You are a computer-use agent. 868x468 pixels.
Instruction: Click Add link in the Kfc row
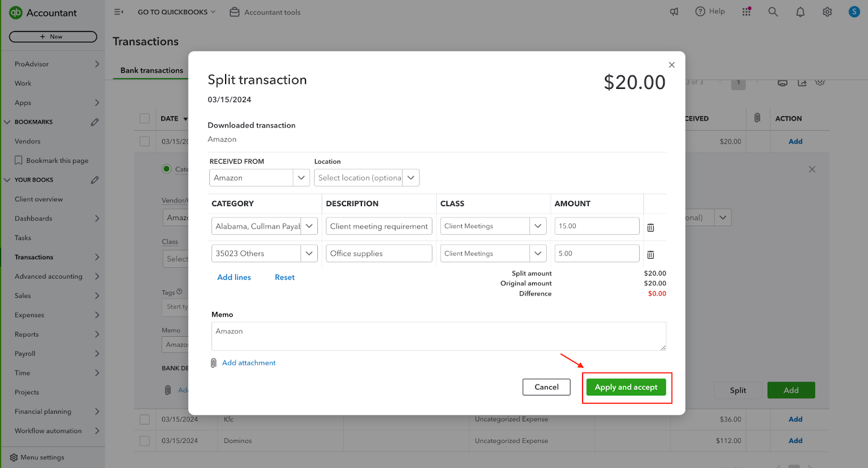pos(795,419)
